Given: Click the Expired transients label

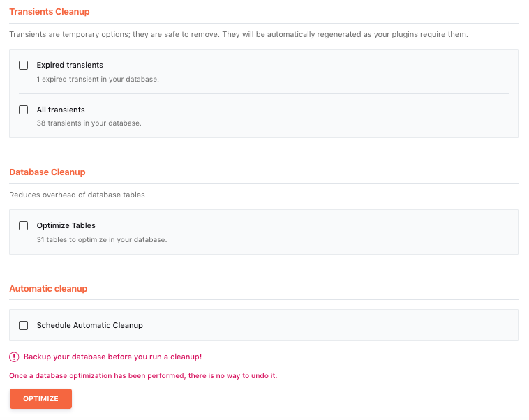Looking at the screenshot, I should tap(70, 65).
